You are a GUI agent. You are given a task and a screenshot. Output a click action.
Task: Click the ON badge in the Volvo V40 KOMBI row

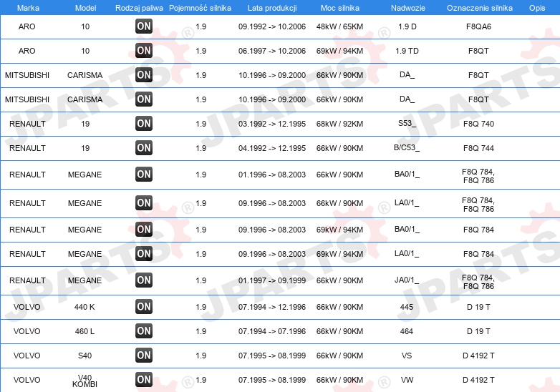[144, 380]
